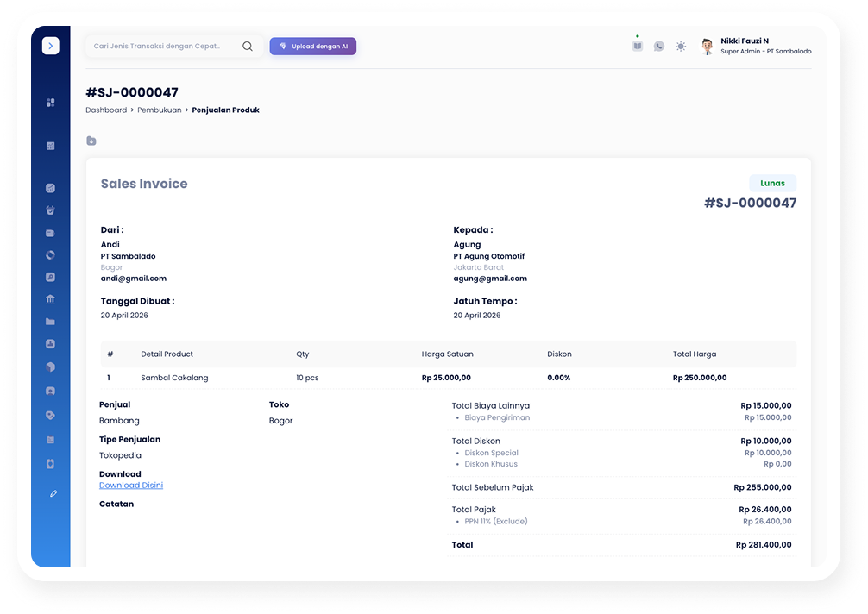Toggle light/dark theme sun icon
Viewport: 868px width, 614px height.
(681, 47)
